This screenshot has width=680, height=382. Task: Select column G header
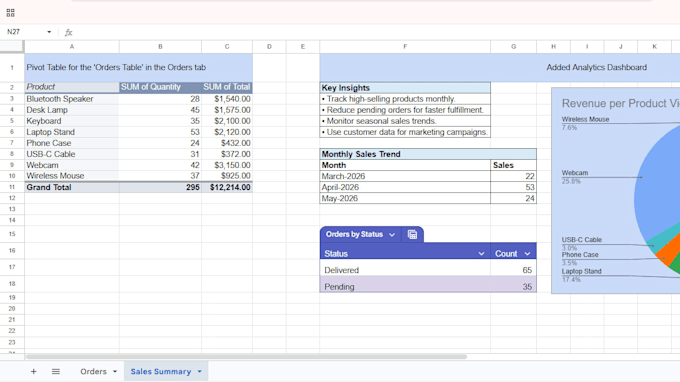click(x=513, y=46)
